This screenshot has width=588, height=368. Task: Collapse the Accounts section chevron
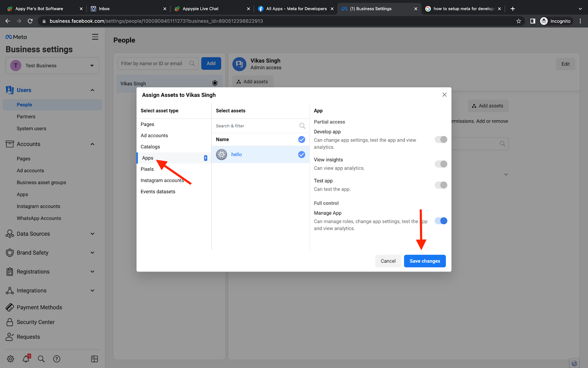(x=92, y=144)
